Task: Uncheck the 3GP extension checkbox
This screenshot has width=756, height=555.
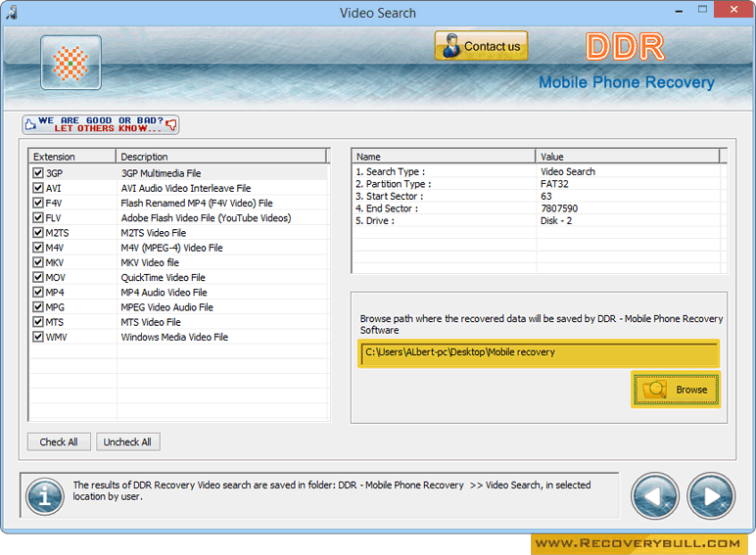Action: pos(38,173)
